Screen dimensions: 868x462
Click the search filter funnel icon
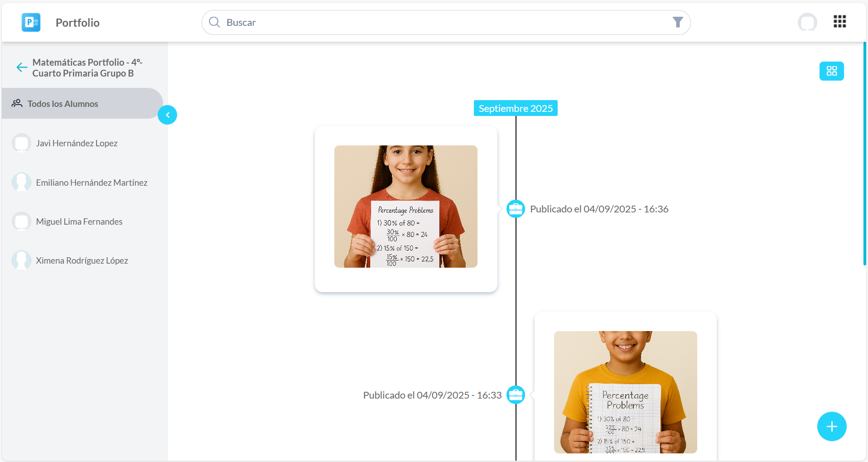click(677, 22)
